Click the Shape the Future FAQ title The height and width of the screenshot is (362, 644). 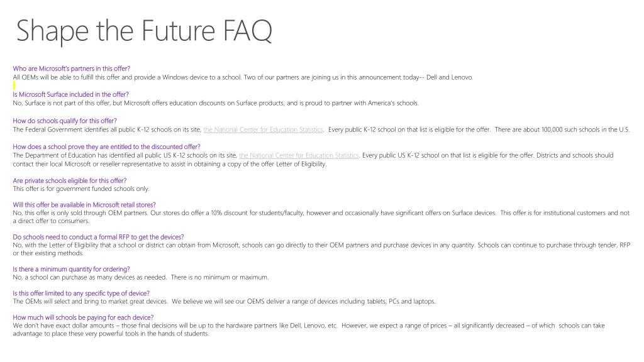click(144, 31)
